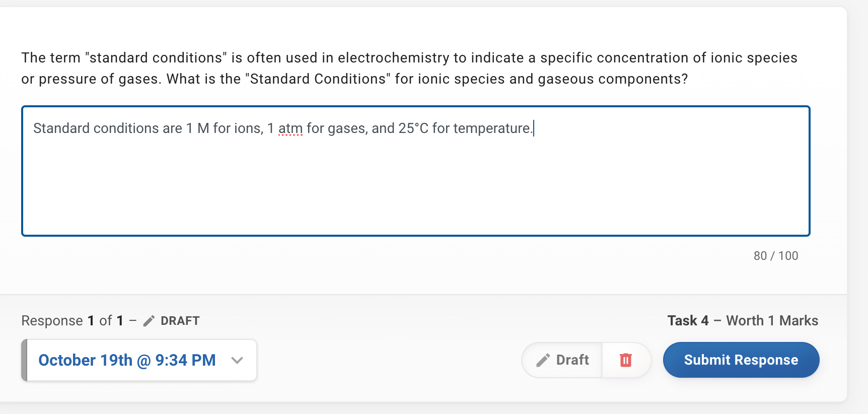Select the October 19th timestamp text
The height and width of the screenshot is (414, 868).
(x=127, y=360)
